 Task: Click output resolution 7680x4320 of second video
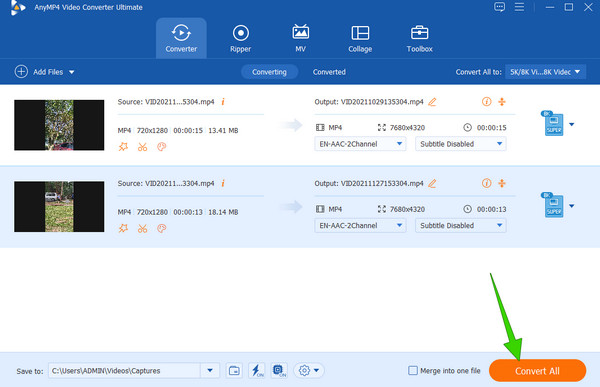click(407, 209)
